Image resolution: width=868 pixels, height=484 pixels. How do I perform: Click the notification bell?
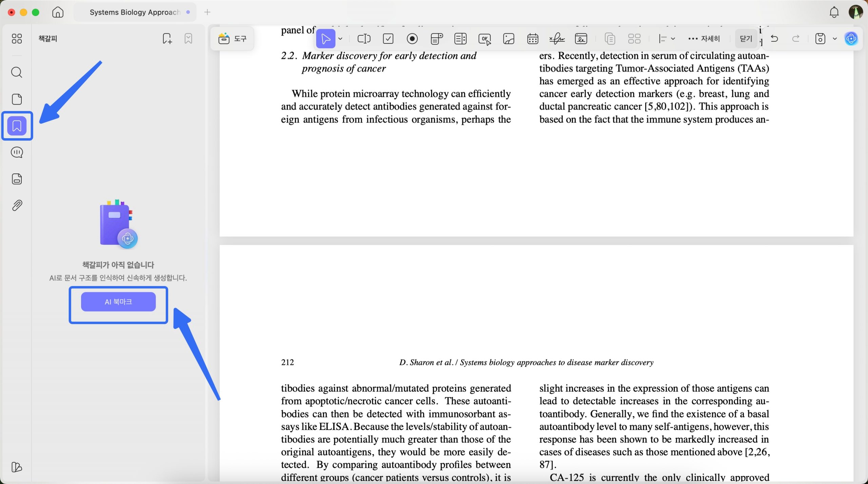834,12
